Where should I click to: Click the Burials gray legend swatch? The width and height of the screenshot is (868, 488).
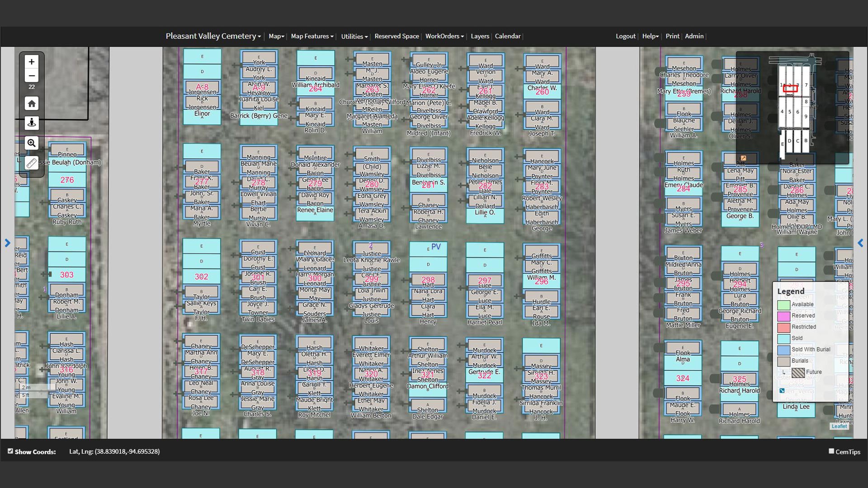click(x=783, y=361)
